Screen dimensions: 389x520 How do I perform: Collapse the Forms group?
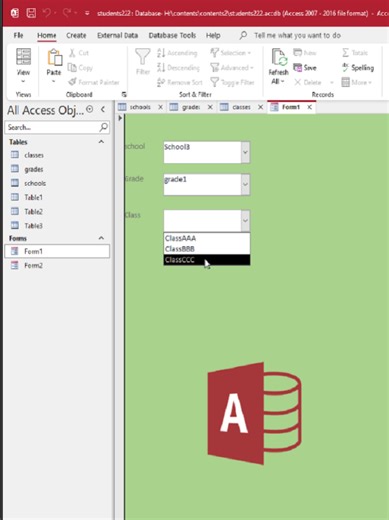(101, 238)
